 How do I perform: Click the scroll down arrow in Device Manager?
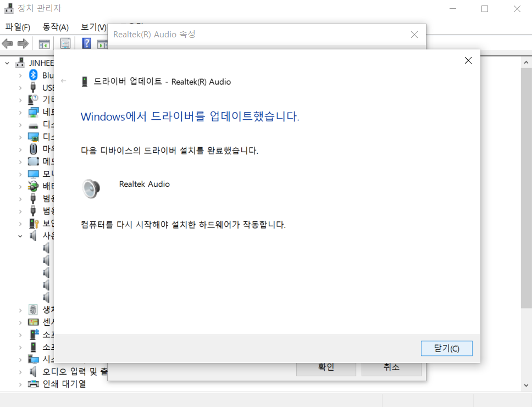[x=526, y=385]
